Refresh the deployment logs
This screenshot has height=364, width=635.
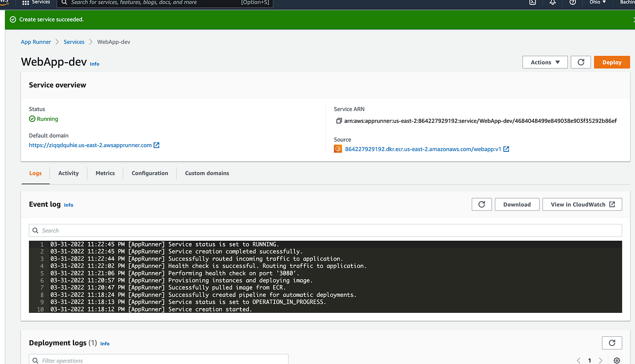pyautogui.click(x=612, y=343)
